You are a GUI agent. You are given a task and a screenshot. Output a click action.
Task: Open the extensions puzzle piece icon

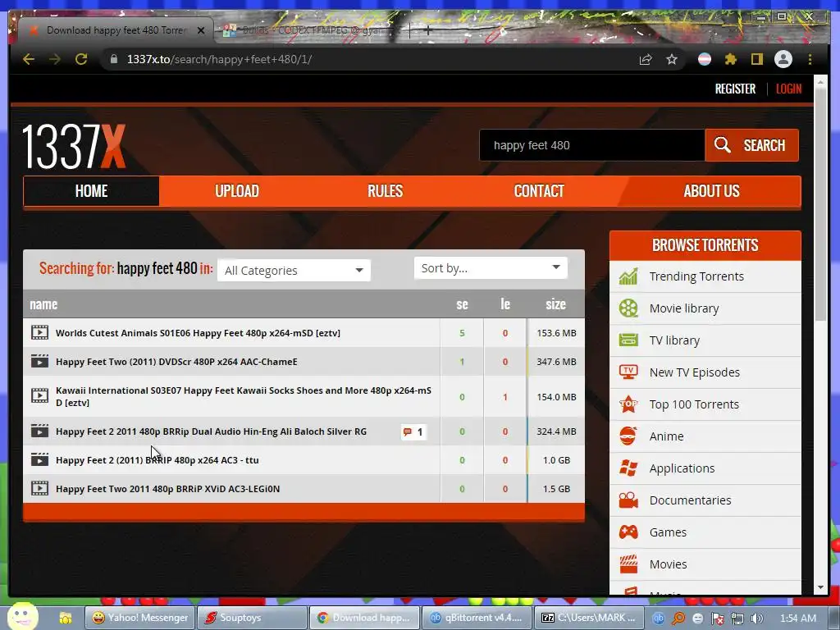pyautogui.click(x=731, y=59)
